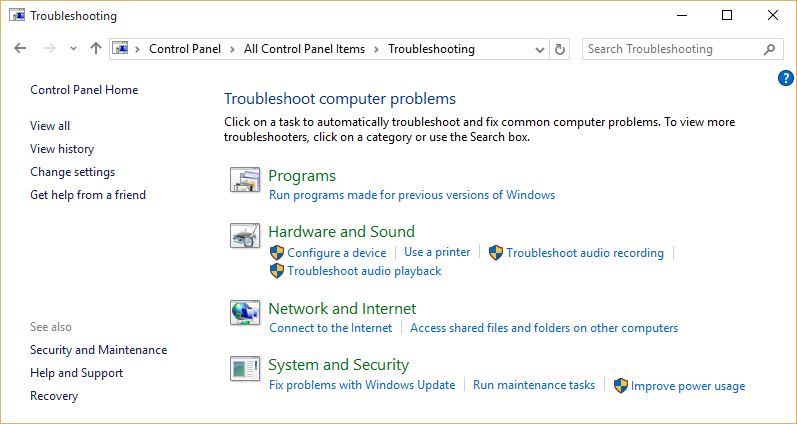Open the blue help question mark icon
Image resolution: width=797 pixels, height=424 pixels.
(x=785, y=78)
